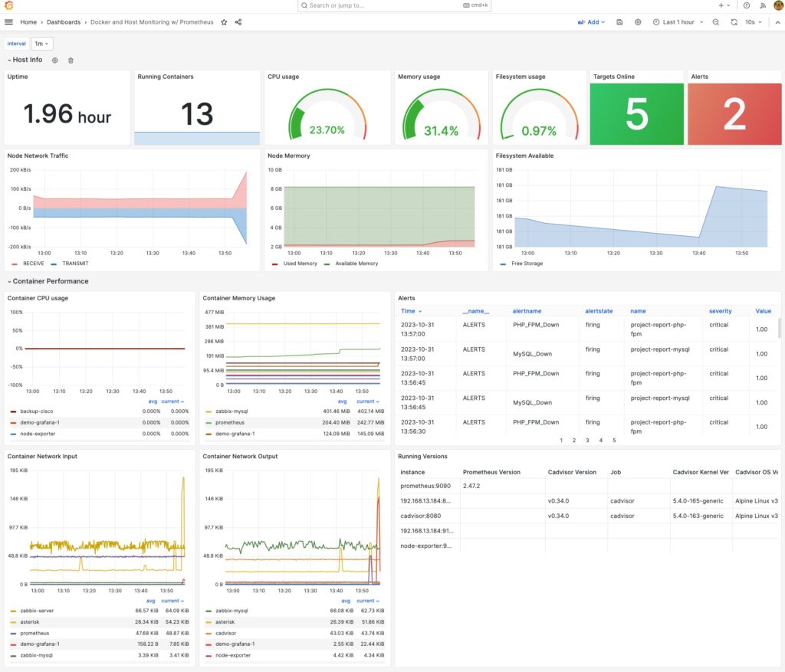This screenshot has width=785, height=672.
Task: Open the sidebar hamburger menu
Action: [8, 22]
